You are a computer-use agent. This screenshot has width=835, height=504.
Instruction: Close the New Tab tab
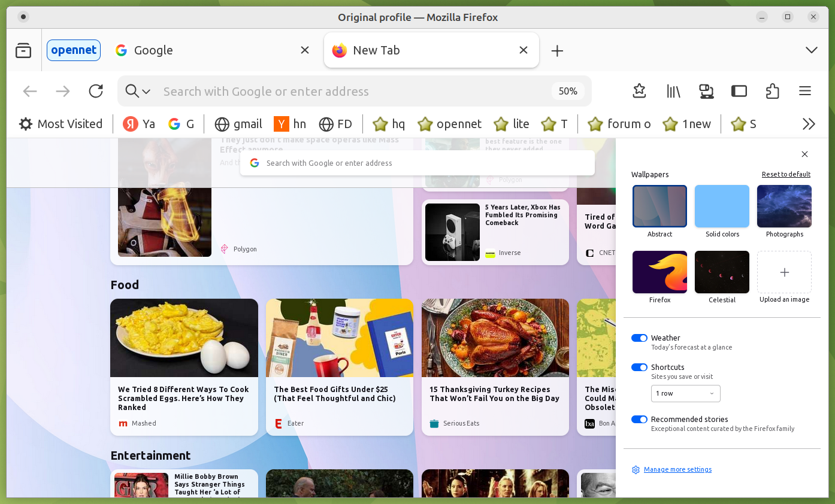coord(524,50)
